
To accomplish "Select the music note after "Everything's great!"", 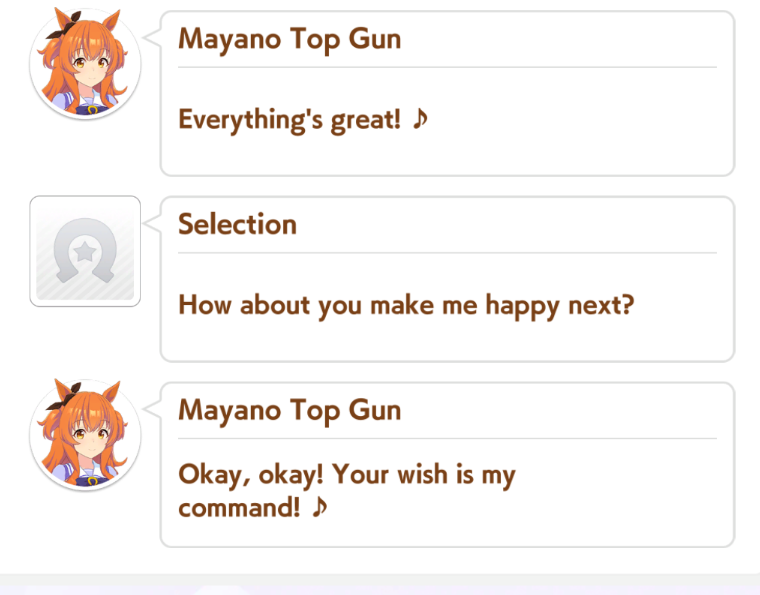I will pyautogui.click(x=420, y=119).
